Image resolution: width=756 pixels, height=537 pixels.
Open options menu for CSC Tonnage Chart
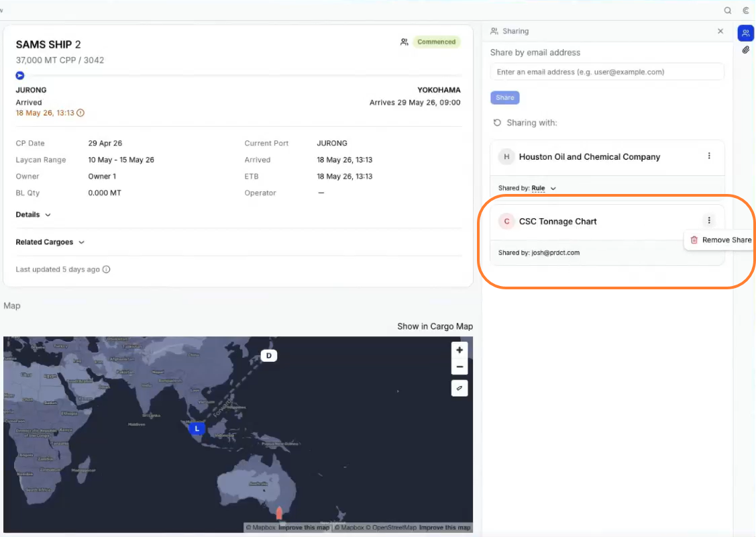(x=709, y=220)
